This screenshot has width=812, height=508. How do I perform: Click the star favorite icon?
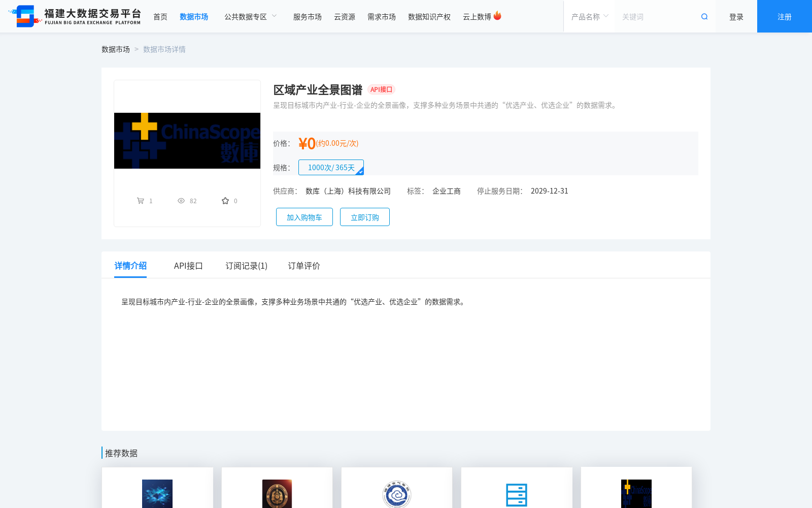click(225, 201)
